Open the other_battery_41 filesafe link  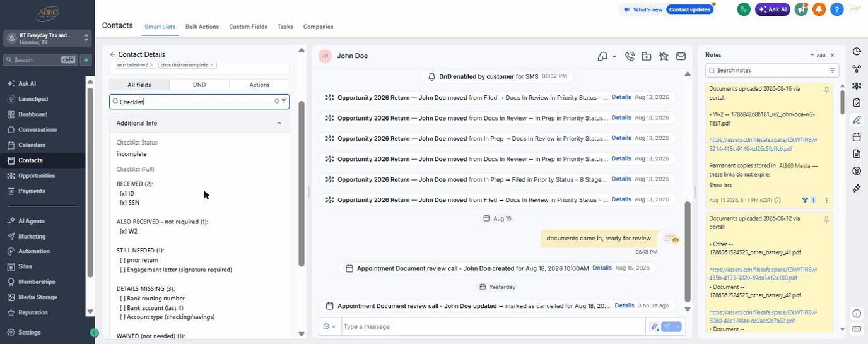[763, 273]
